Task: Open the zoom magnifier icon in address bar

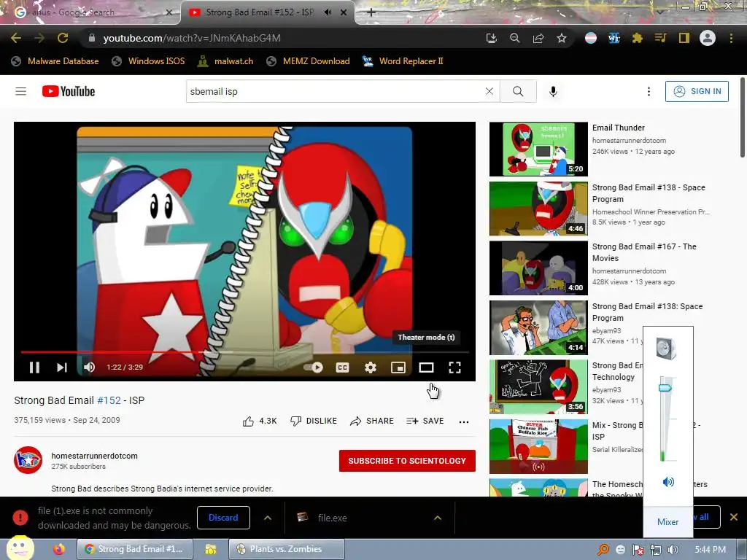Action: (514, 38)
